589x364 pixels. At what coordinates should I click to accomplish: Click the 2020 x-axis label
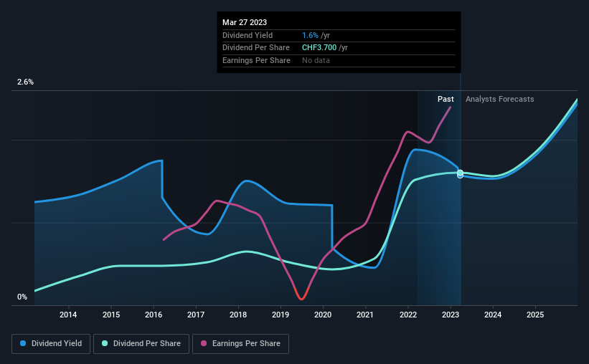click(x=323, y=315)
